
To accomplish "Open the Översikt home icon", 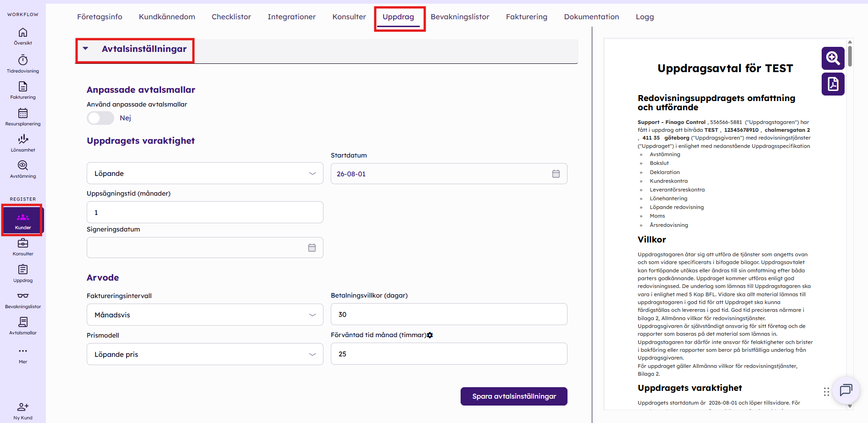I will click(x=23, y=33).
